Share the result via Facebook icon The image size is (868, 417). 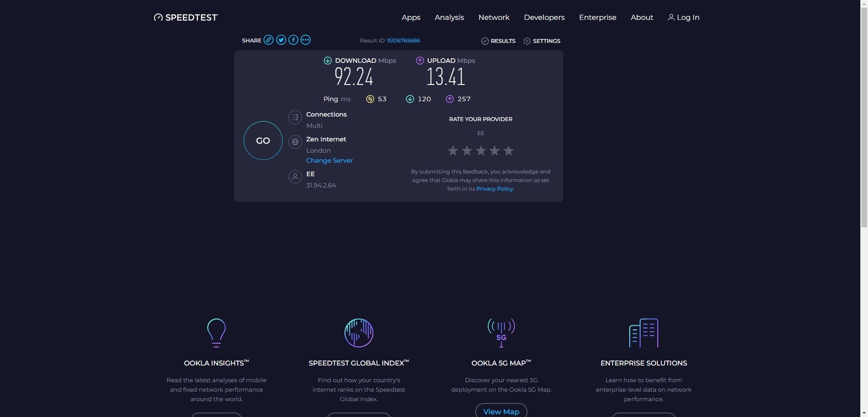(x=293, y=40)
